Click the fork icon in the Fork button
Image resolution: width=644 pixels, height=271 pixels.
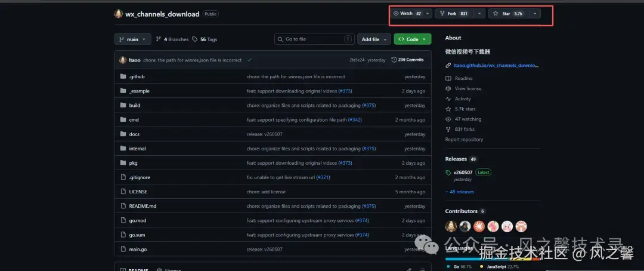(x=442, y=14)
